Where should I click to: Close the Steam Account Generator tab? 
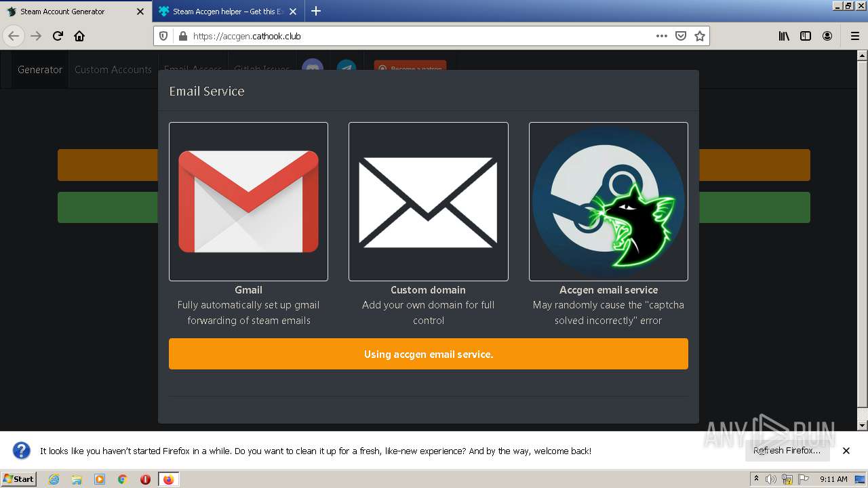(x=140, y=12)
